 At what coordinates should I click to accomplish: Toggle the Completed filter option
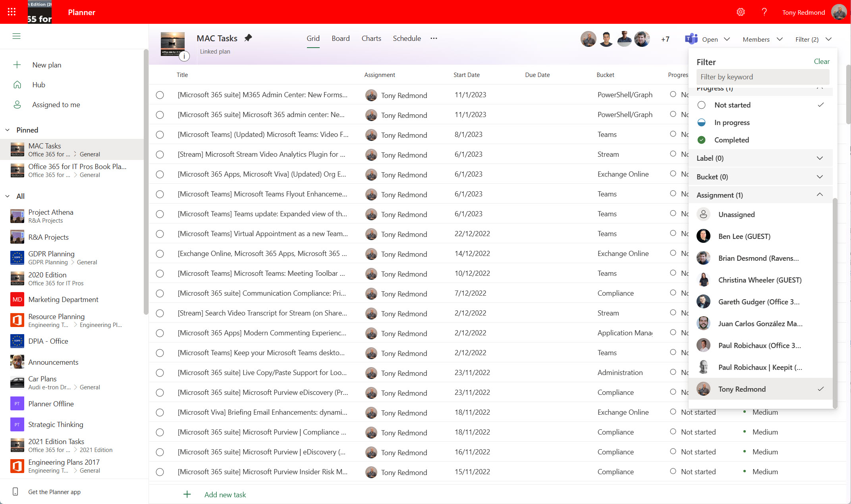coord(731,140)
